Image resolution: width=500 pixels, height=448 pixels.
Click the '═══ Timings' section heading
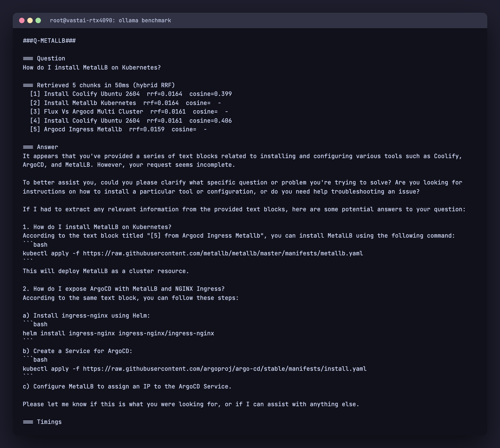point(42,422)
